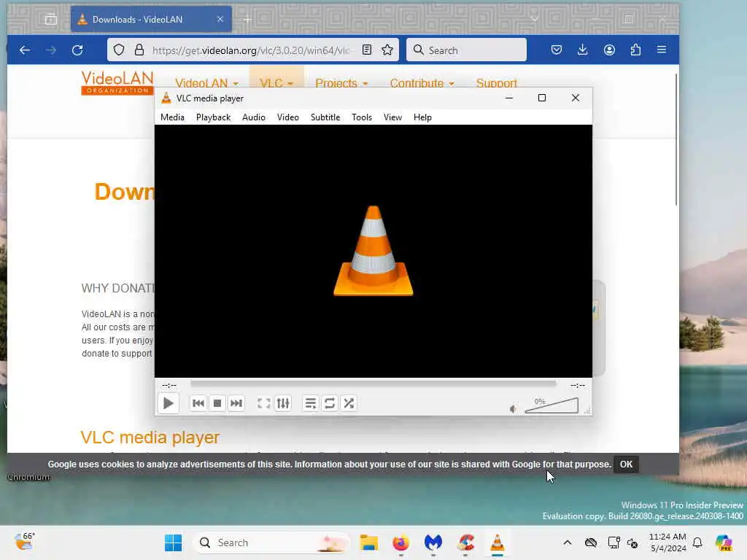The image size is (747, 560).
Task: Expand the Projects nav dropdown
Action: [341, 83]
